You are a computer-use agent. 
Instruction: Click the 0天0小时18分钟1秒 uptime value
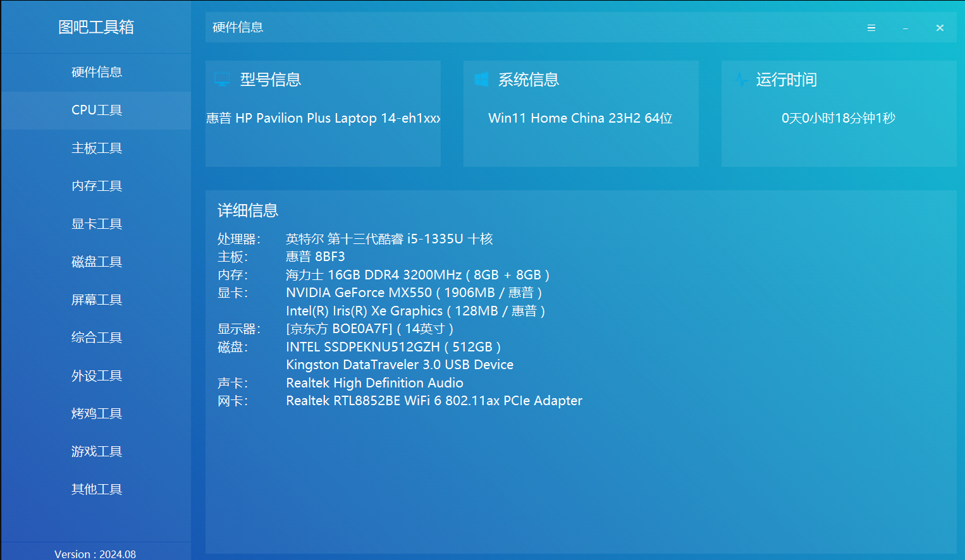839,118
